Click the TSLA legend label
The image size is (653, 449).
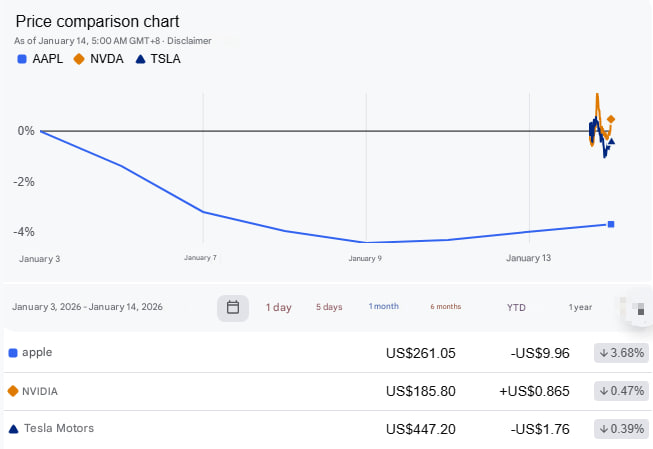pos(165,59)
